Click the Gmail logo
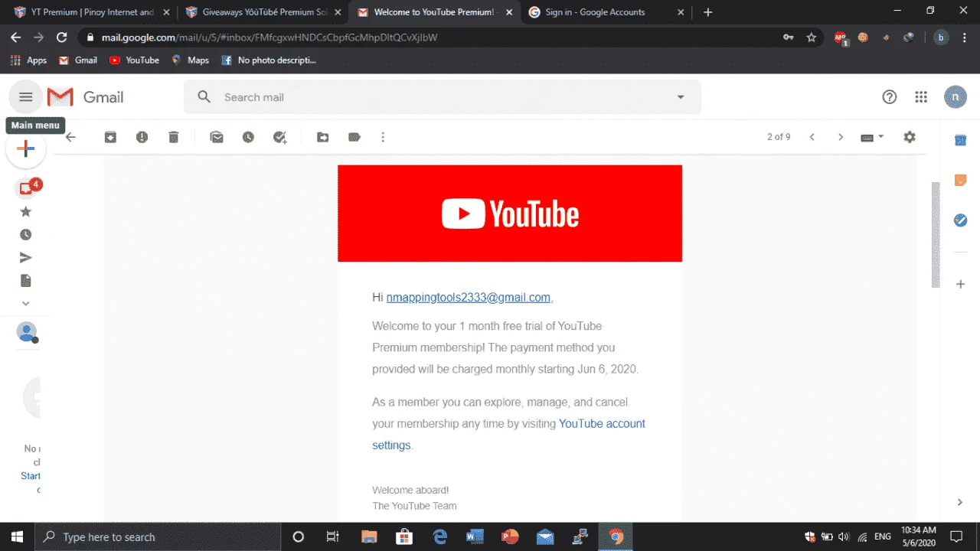The width and height of the screenshot is (980, 551). click(x=85, y=97)
